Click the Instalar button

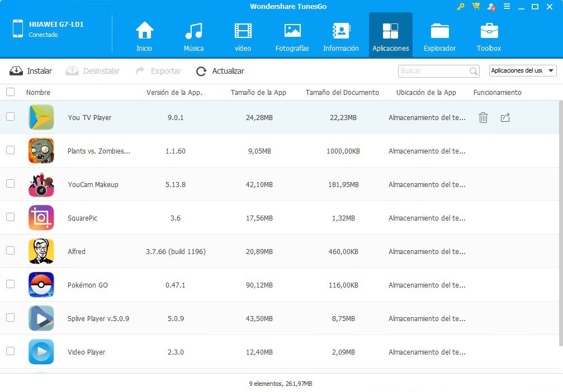pyautogui.click(x=31, y=71)
